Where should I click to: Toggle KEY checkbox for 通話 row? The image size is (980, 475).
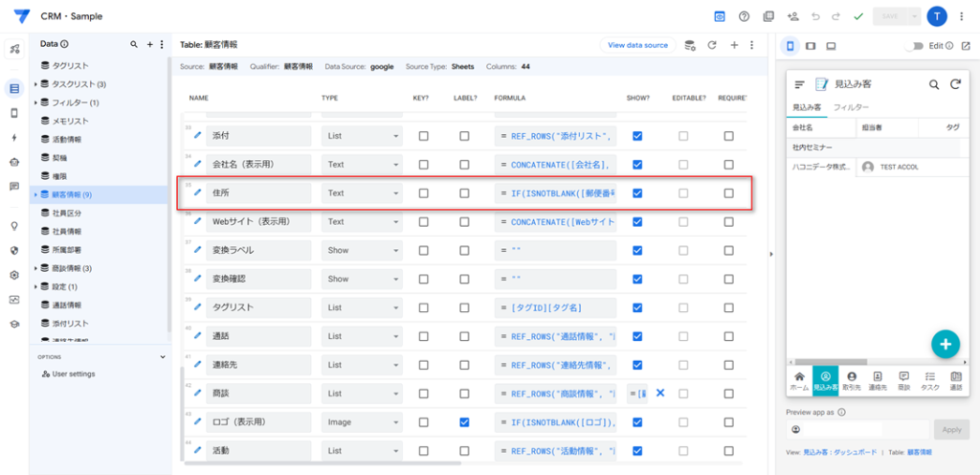[424, 336]
